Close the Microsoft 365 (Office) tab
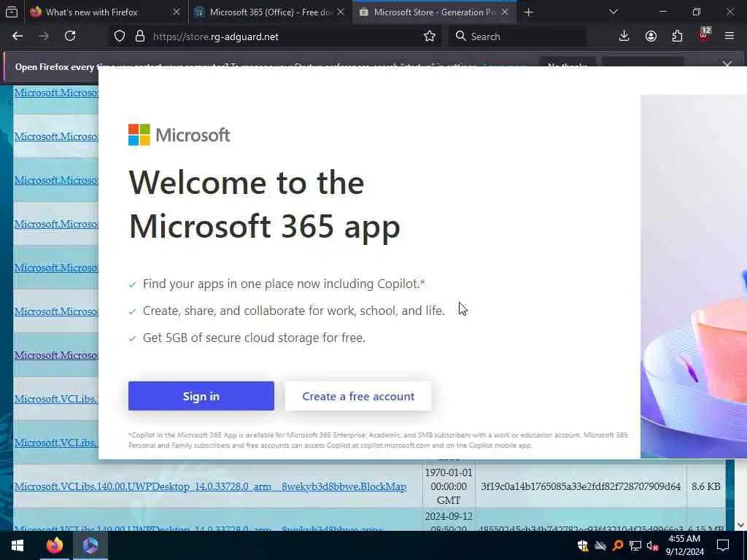747x560 pixels. [x=341, y=12]
